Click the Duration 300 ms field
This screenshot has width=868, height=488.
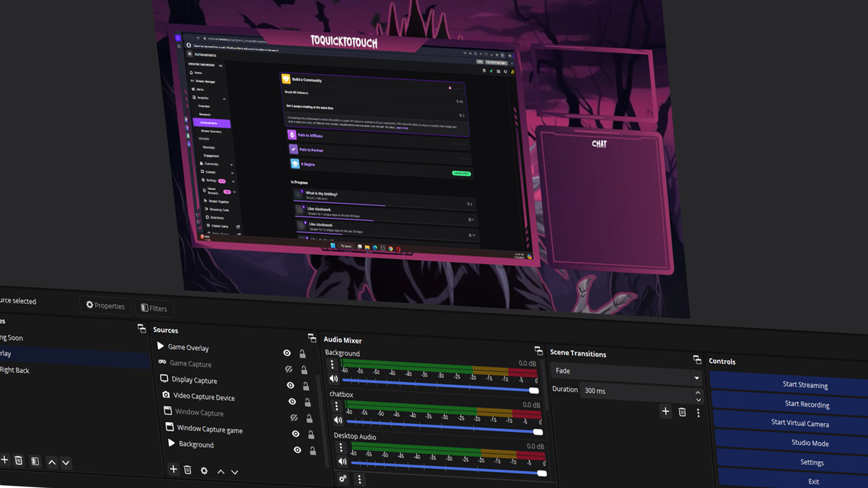pyautogui.click(x=636, y=393)
